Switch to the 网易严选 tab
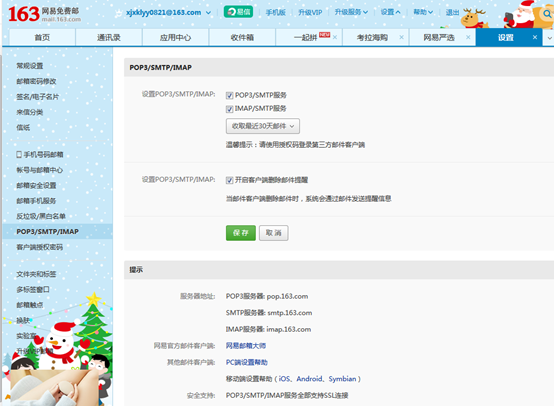Image resolution: width=554 pixels, height=406 pixels. [x=439, y=37]
